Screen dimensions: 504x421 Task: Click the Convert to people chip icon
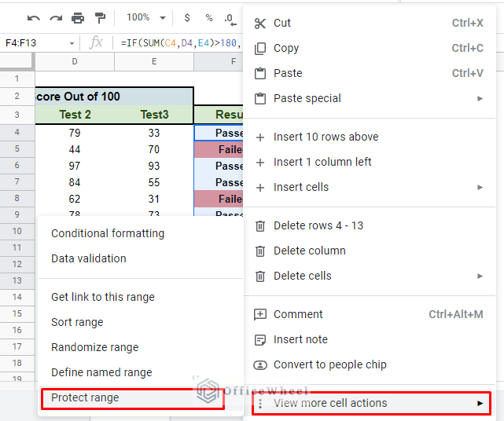260,365
